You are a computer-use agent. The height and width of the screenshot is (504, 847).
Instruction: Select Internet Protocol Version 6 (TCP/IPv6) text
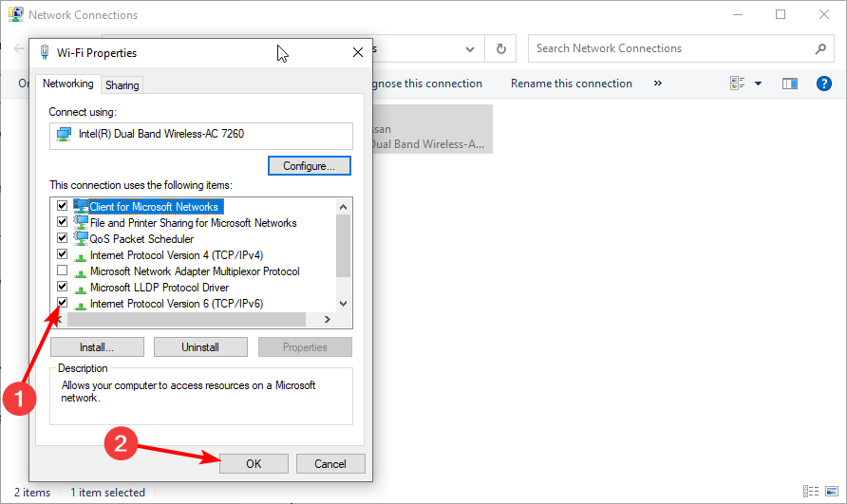177,304
